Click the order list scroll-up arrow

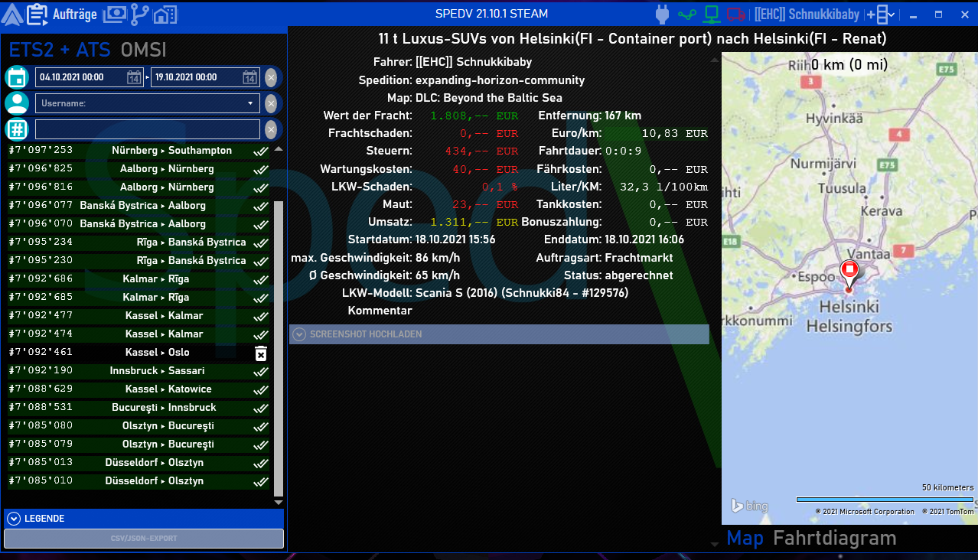tap(279, 148)
